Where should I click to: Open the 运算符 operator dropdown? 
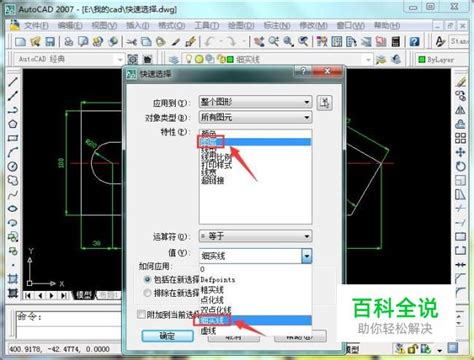[x=255, y=236]
